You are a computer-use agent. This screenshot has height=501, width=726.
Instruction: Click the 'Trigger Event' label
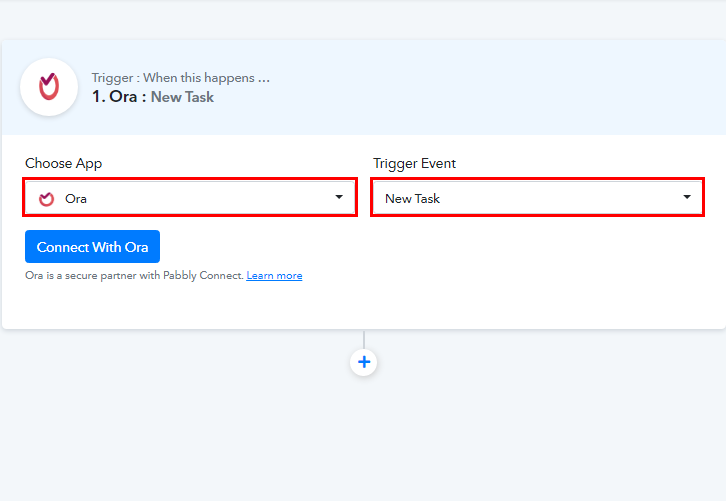(414, 163)
